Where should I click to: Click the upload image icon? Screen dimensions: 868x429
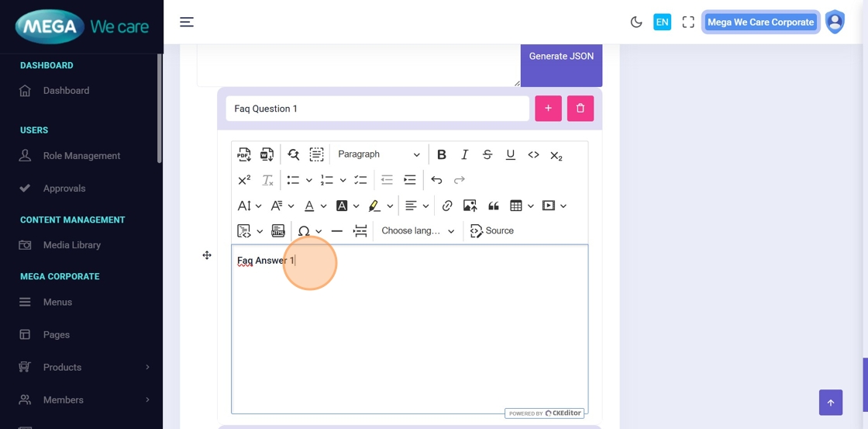tap(470, 206)
